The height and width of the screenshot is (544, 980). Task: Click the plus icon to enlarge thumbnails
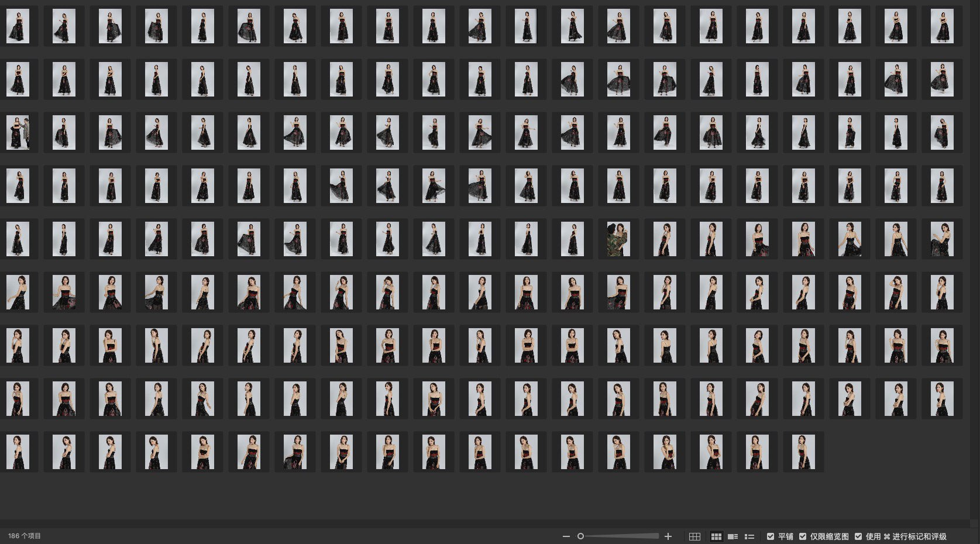(x=668, y=536)
